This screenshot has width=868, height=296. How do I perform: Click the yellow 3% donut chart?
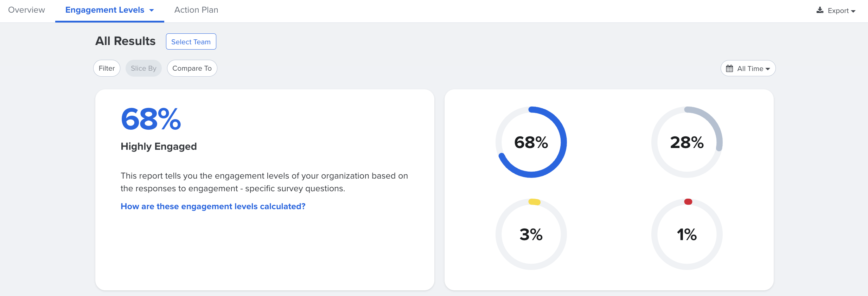[531, 234]
